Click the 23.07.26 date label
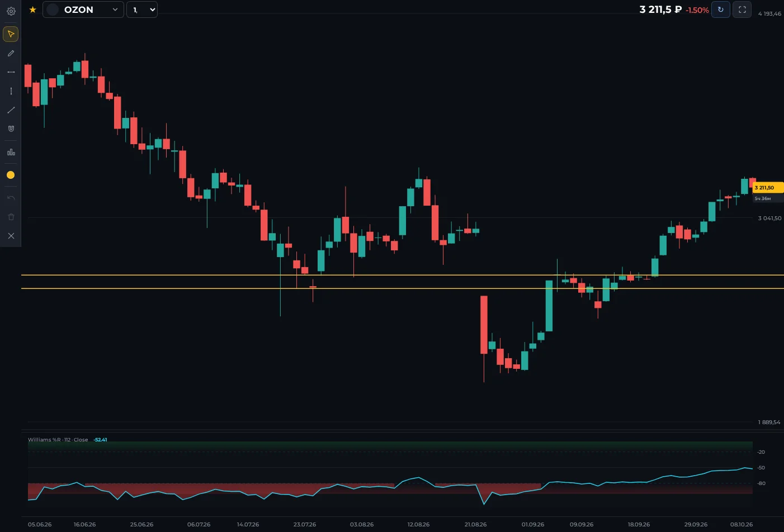This screenshot has width=784, height=532. (x=305, y=524)
